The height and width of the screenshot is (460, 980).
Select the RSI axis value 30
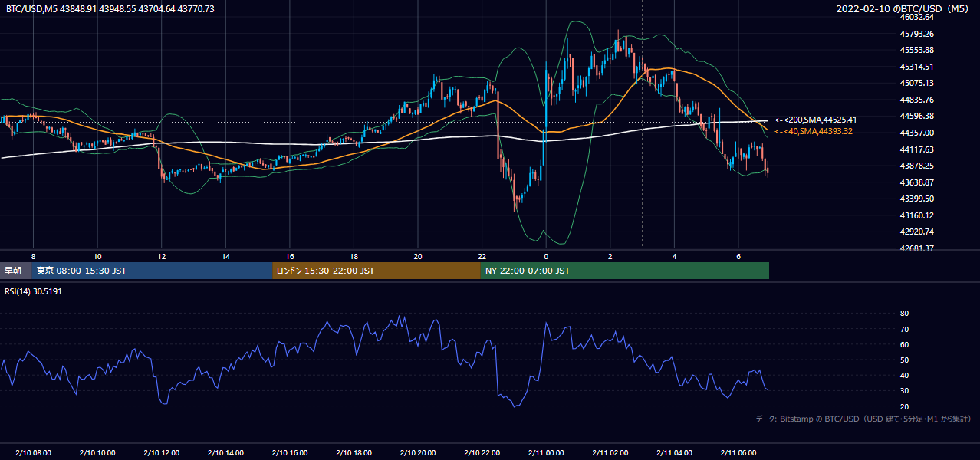(x=904, y=391)
